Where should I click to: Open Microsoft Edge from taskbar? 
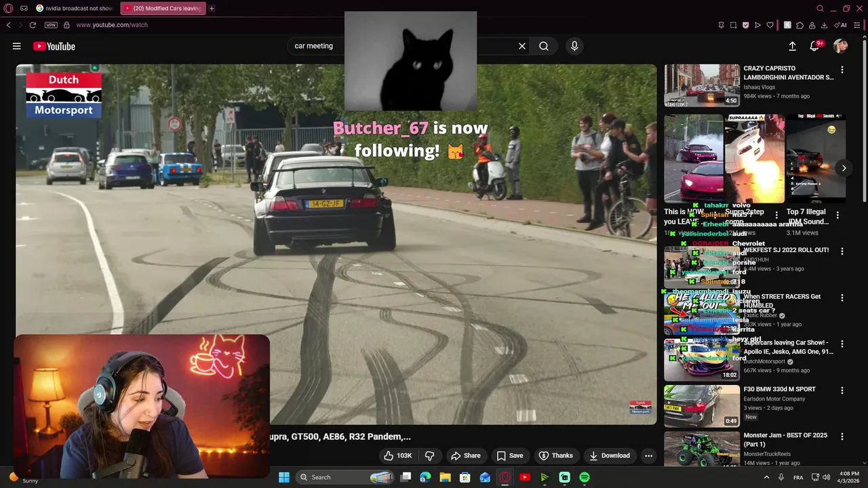(x=425, y=477)
